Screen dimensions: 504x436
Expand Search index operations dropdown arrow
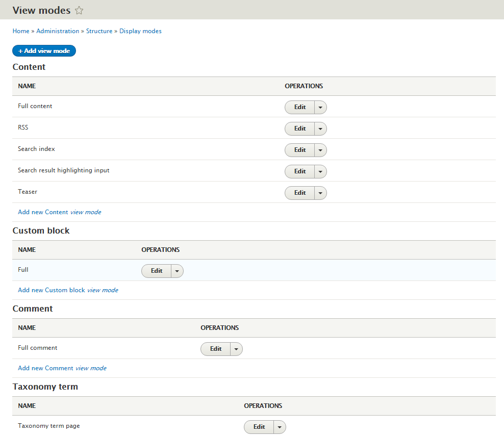(x=320, y=150)
